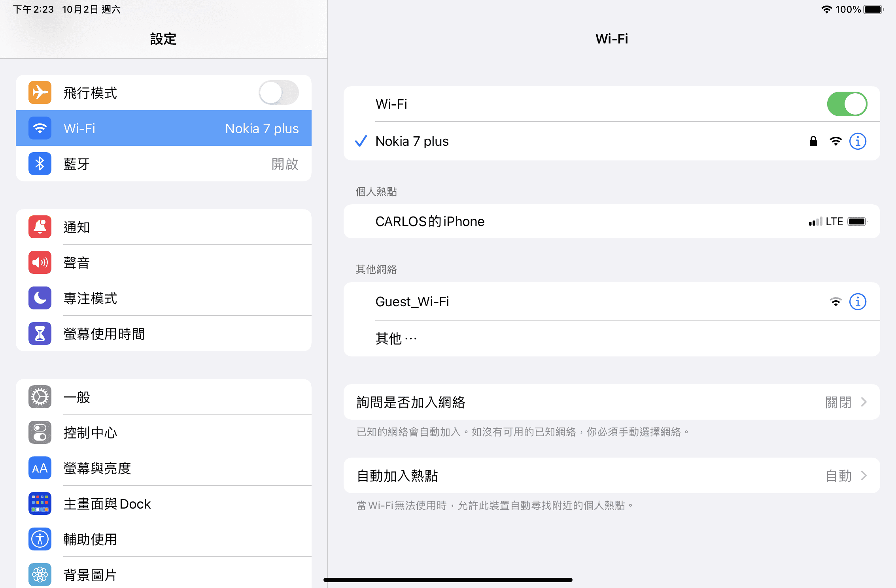Tap the 螢幕使用時間 hourglass icon
Viewport: 896px width, 588px height.
40,334
